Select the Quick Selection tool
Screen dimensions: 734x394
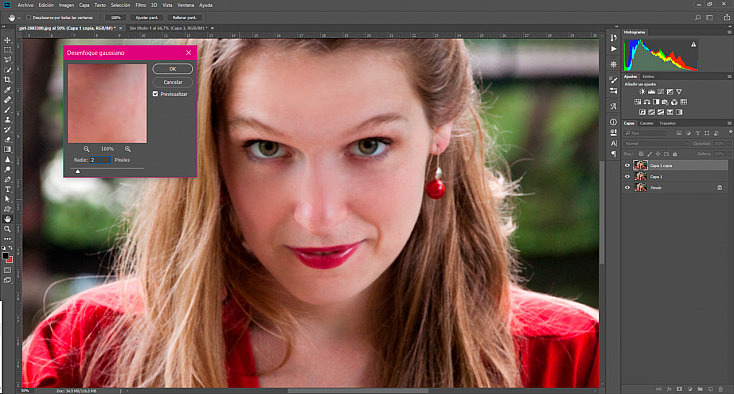[7, 70]
